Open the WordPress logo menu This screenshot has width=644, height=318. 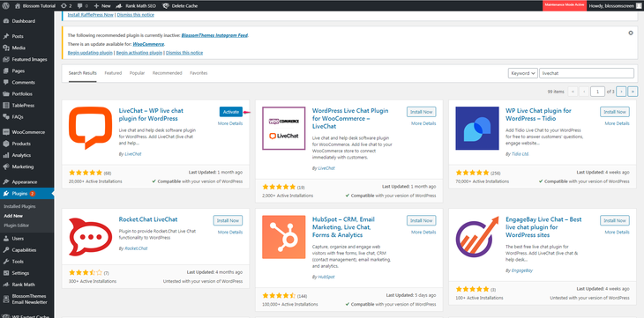(6, 6)
